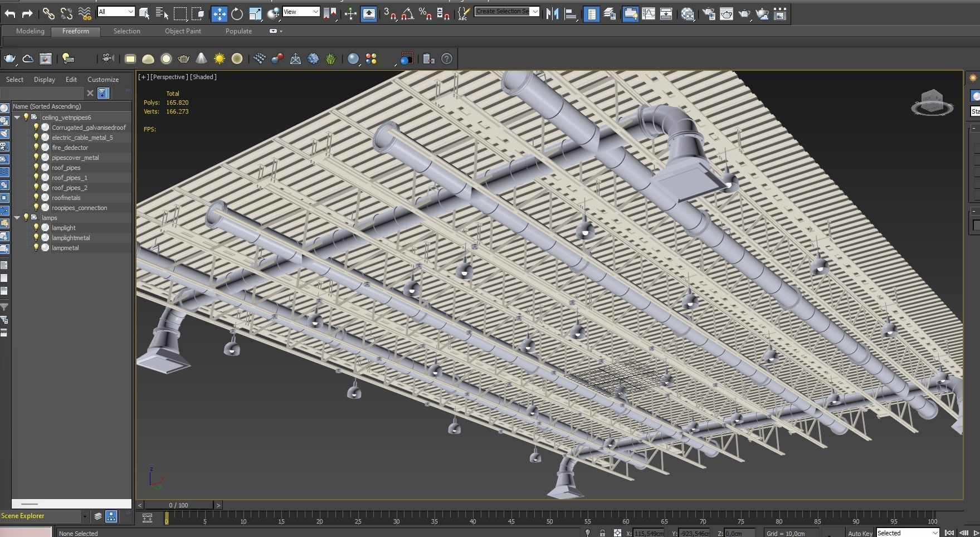Collapse the ceiling_vetnpipes6 tree group

tap(17, 118)
